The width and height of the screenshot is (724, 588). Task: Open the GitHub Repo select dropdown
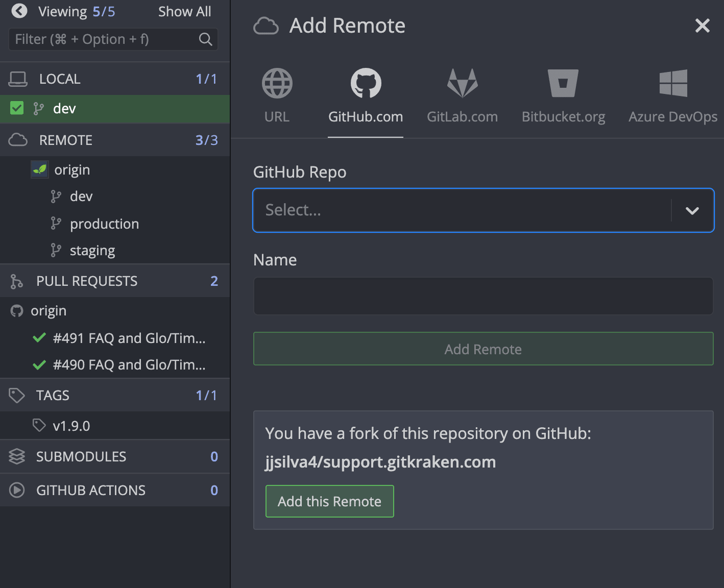coord(692,210)
